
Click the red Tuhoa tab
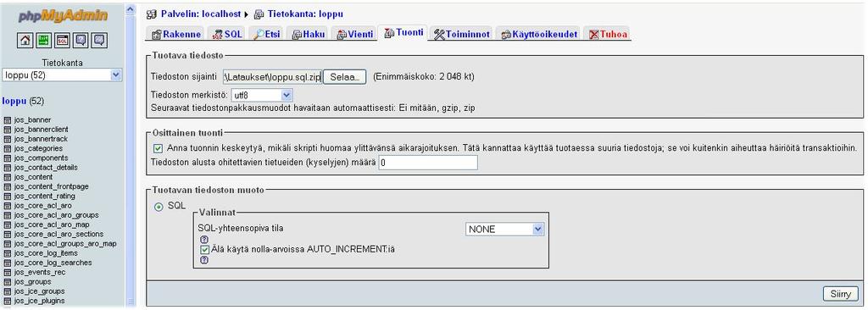pos(609,35)
